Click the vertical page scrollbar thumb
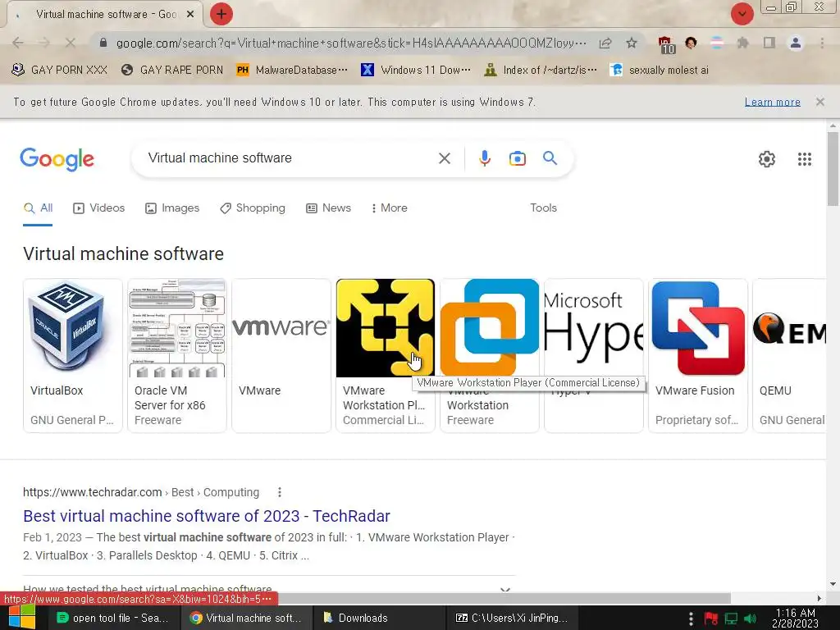Image resolution: width=840 pixels, height=630 pixels. click(x=833, y=168)
